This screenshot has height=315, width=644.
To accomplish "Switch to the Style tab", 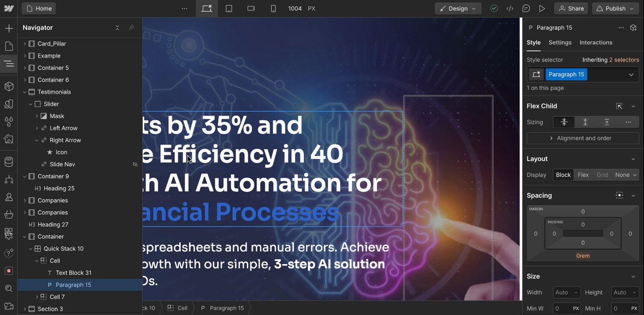I will pos(533,42).
